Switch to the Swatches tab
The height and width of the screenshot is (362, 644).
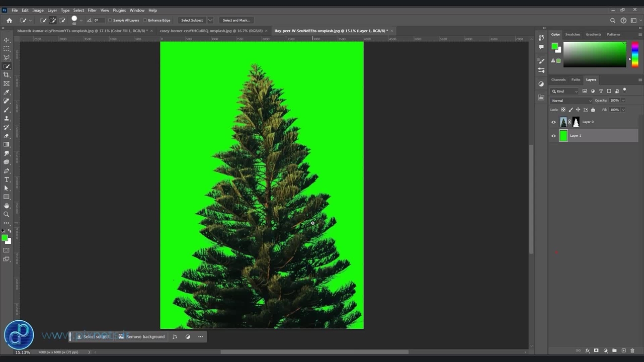(x=573, y=34)
